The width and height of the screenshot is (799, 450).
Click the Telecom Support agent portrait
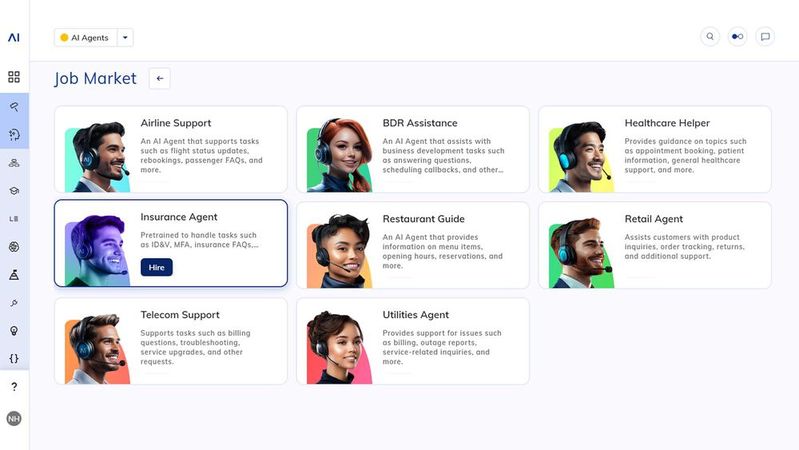(97, 349)
